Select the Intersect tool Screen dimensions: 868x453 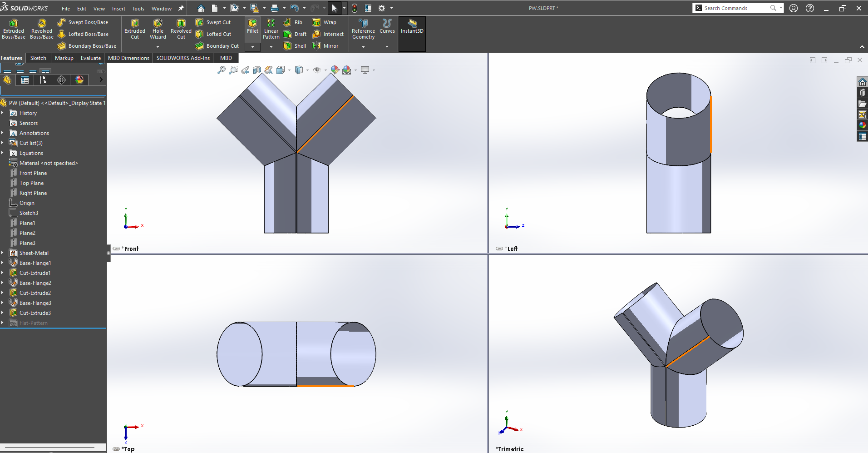328,34
